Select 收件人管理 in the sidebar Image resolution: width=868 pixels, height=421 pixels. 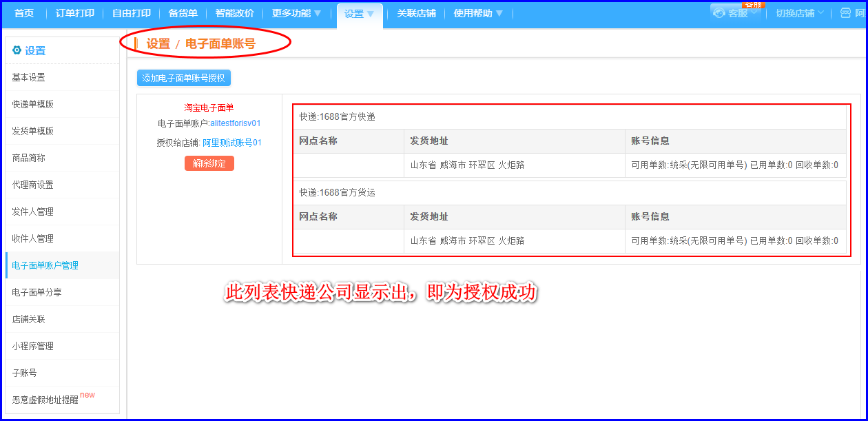point(62,238)
